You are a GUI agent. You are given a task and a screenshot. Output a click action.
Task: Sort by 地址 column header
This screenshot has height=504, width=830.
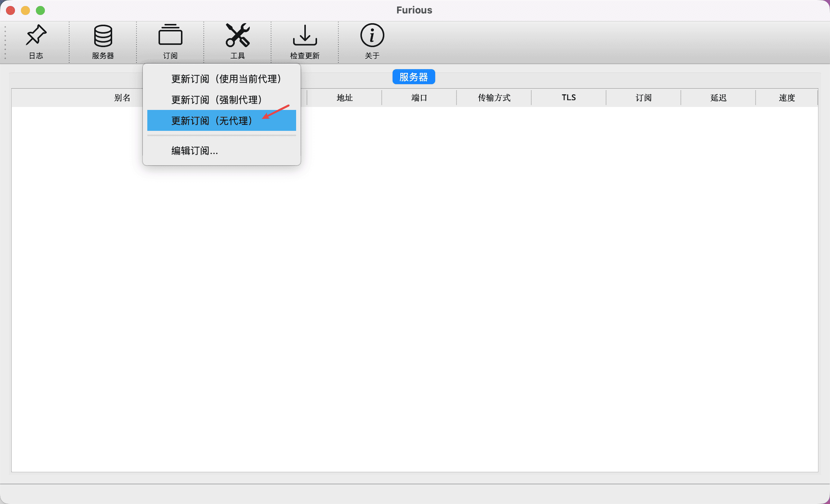344,98
